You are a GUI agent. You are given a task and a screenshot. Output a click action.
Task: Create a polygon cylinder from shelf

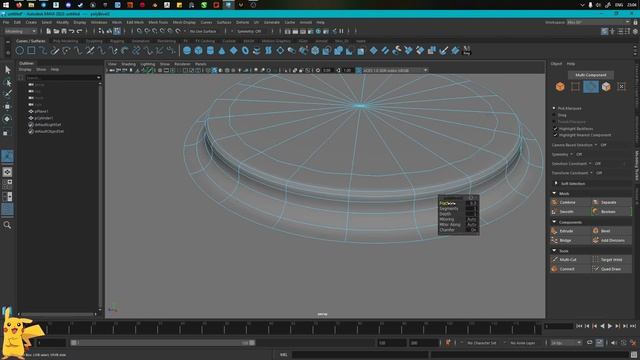(x=210, y=51)
